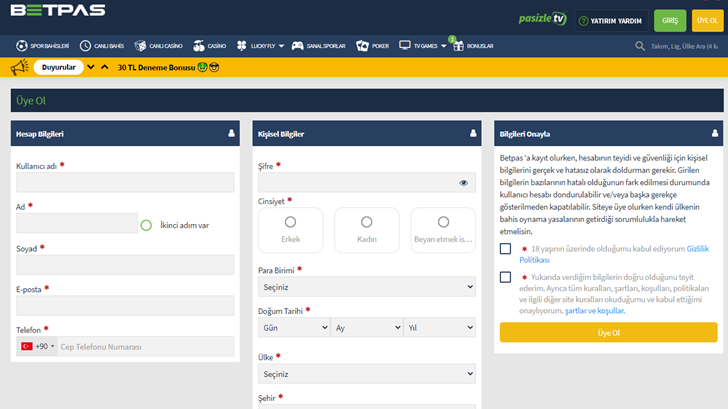Click the clover LuckyFly icon

click(x=241, y=45)
